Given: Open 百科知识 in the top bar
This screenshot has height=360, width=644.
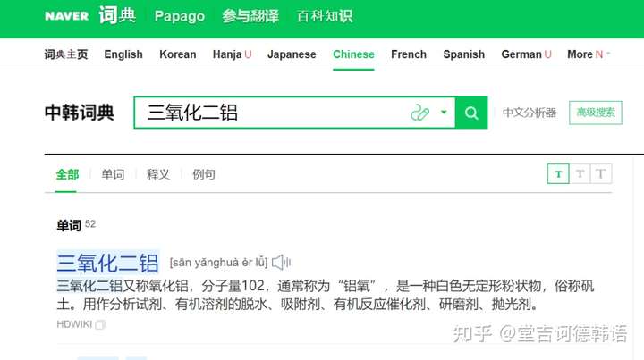Looking at the screenshot, I should tap(325, 16).
